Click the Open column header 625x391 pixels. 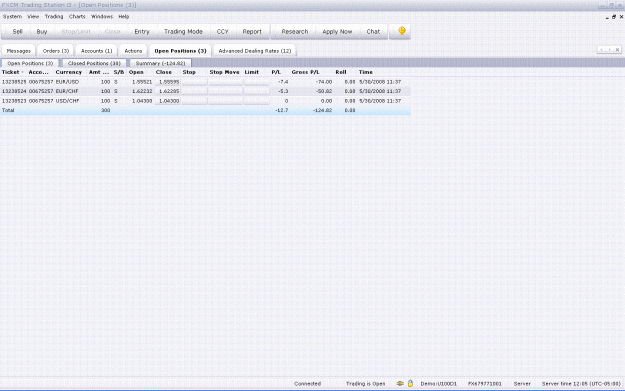[136, 72]
